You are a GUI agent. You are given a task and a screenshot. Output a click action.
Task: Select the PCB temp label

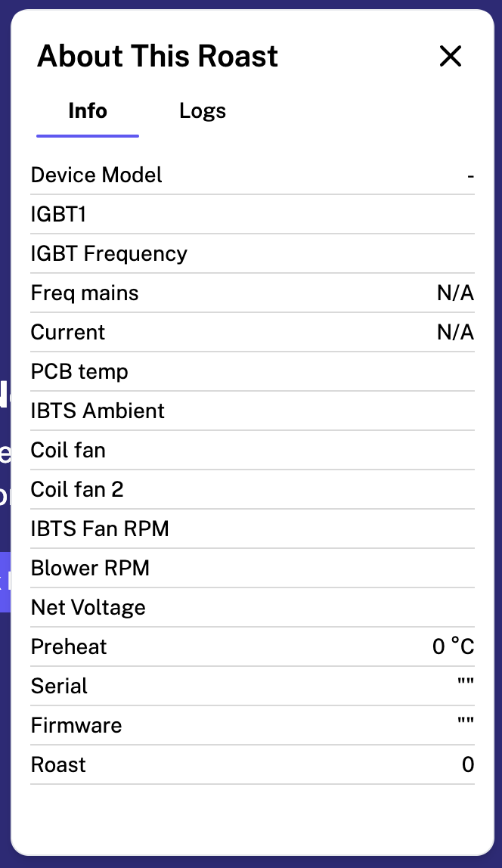79,372
